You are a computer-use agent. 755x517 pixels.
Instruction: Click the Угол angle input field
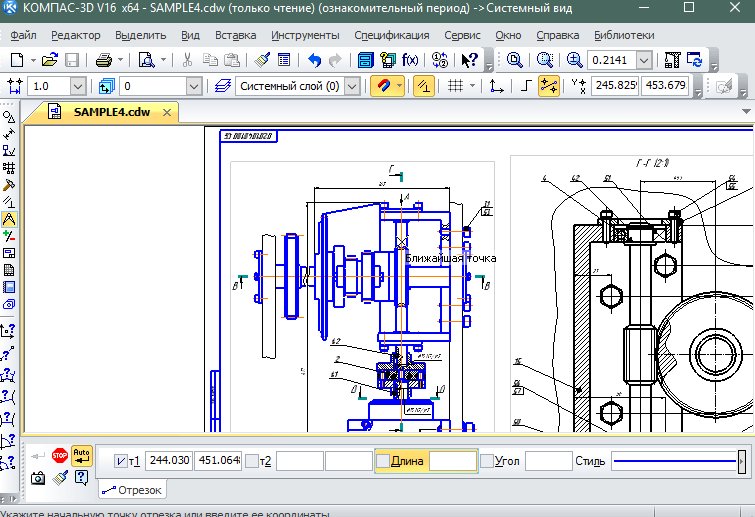tap(548, 461)
